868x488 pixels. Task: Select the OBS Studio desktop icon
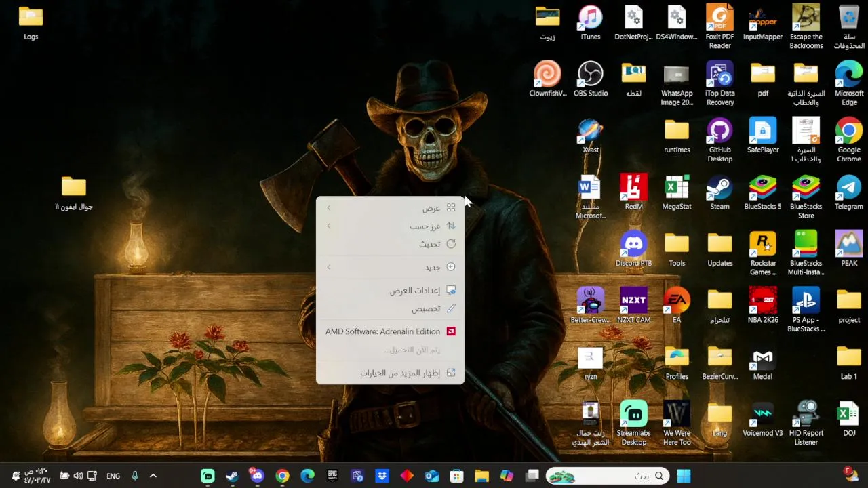tap(591, 79)
